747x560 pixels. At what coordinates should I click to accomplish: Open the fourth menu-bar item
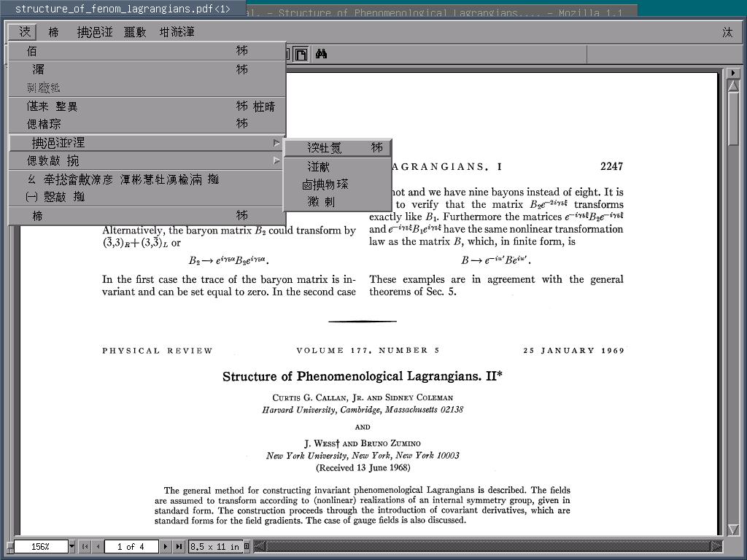pos(135,32)
